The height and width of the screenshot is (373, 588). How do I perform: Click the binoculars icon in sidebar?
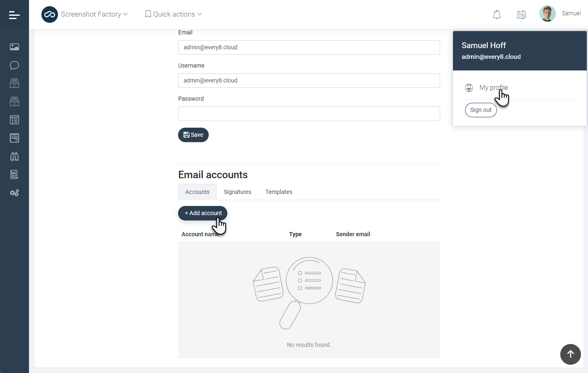(14, 156)
